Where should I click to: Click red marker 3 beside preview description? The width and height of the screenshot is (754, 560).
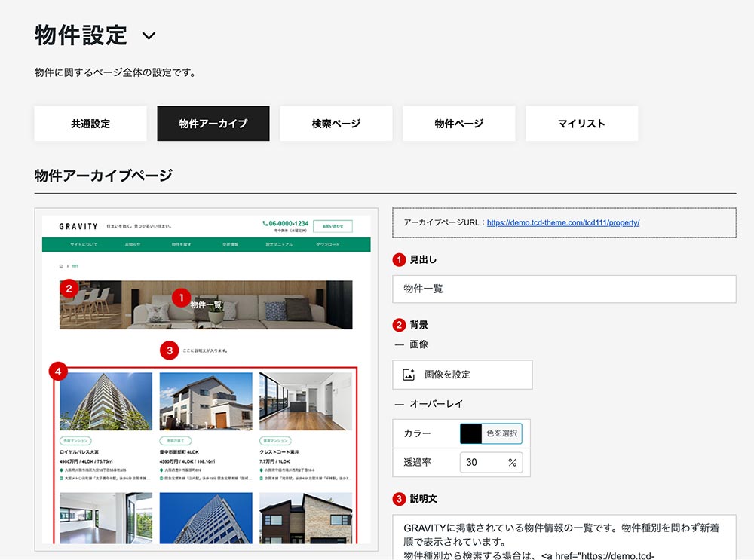170,350
